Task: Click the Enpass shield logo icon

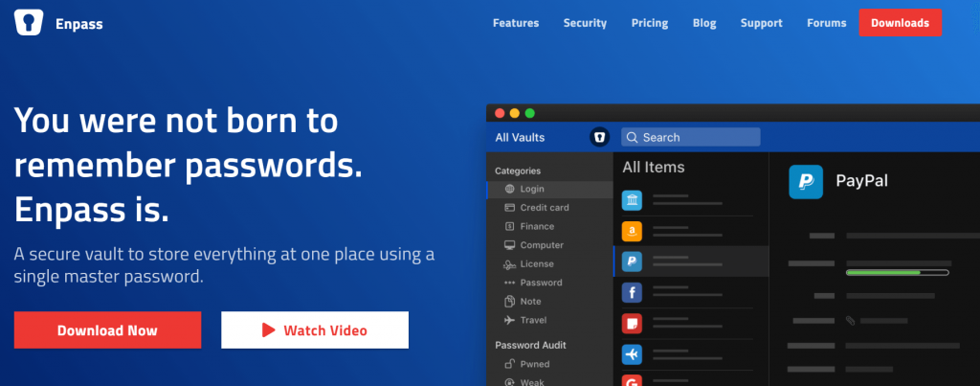Action: click(x=29, y=23)
